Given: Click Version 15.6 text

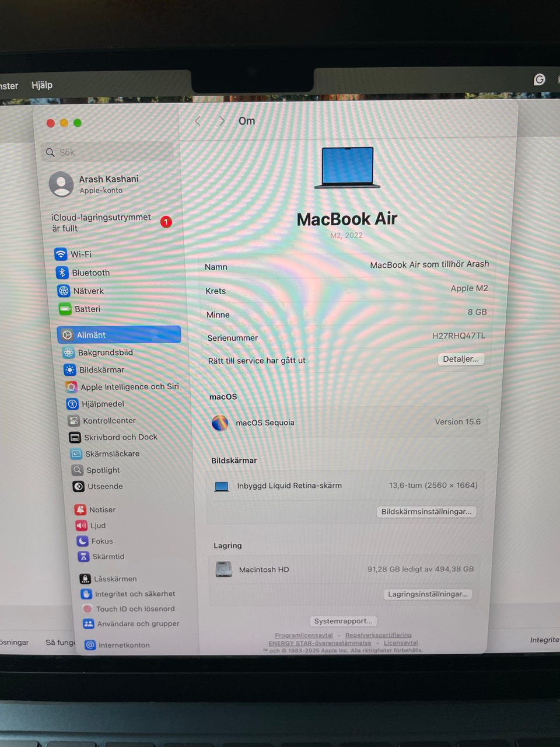Looking at the screenshot, I should pos(458,422).
